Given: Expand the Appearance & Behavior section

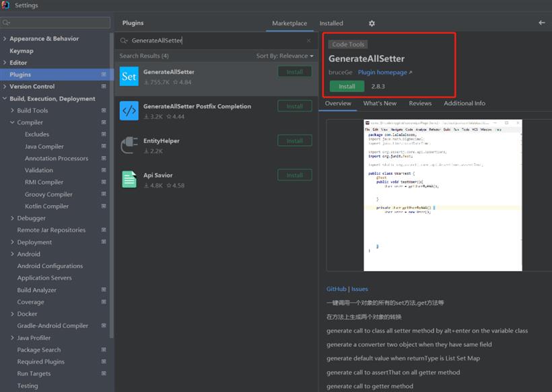Looking at the screenshot, I should (x=5, y=39).
